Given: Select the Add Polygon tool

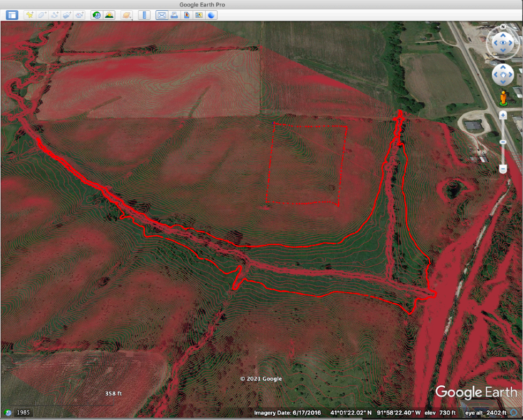Looking at the screenshot, I should (x=42, y=15).
